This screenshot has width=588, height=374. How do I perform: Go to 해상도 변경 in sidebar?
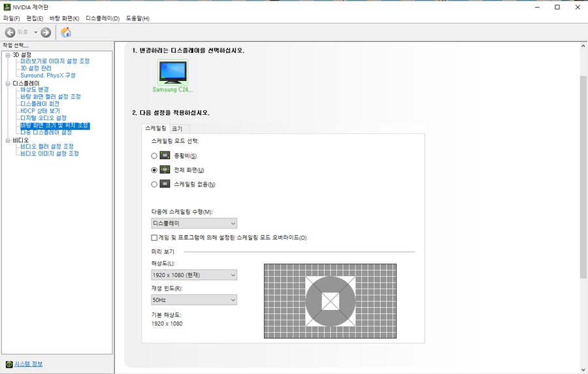coord(34,89)
